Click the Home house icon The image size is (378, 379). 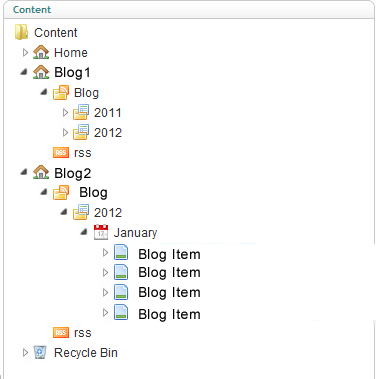[x=41, y=52]
